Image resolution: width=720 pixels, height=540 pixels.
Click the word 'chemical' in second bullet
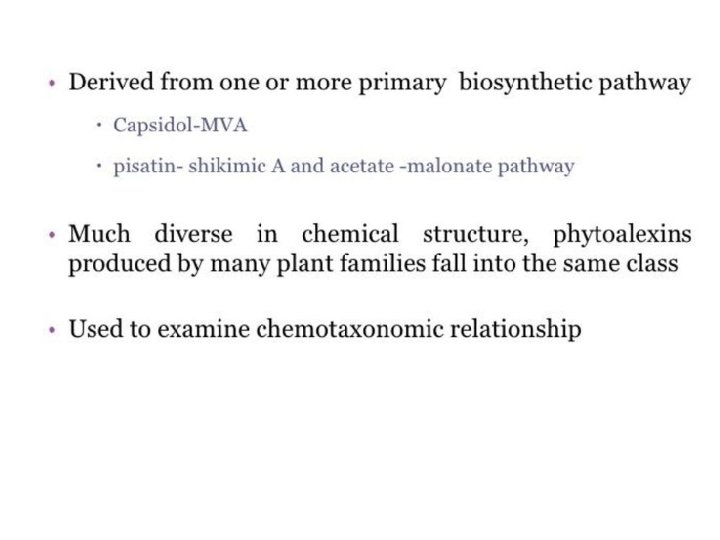[350, 234]
